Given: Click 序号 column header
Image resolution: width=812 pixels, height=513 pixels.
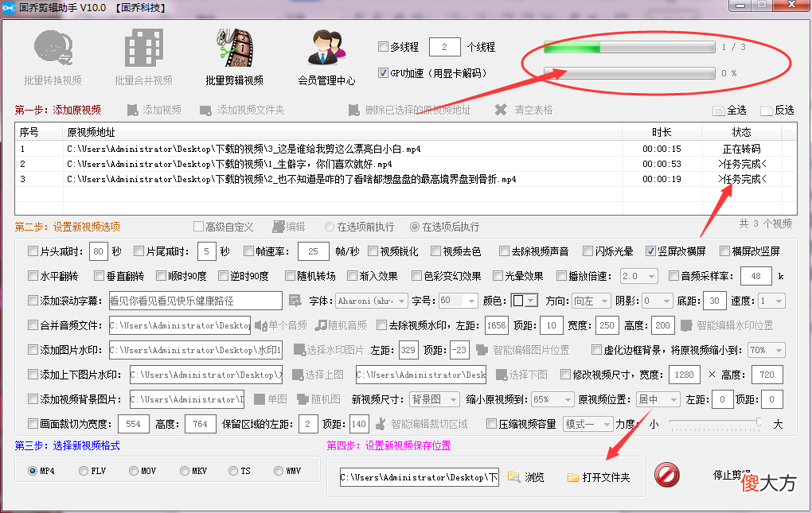Looking at the screenshot, I should pyautogui.click(x=39, y=132).
